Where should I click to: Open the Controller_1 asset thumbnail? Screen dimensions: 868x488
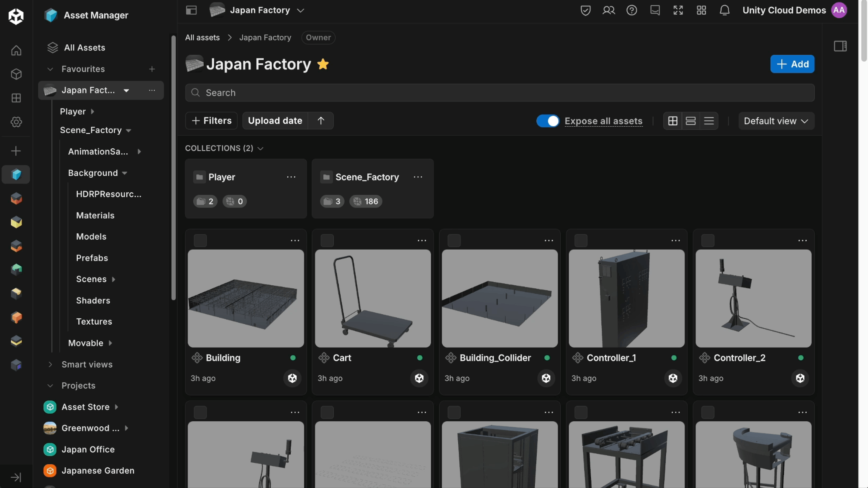(x=626, y=298)
